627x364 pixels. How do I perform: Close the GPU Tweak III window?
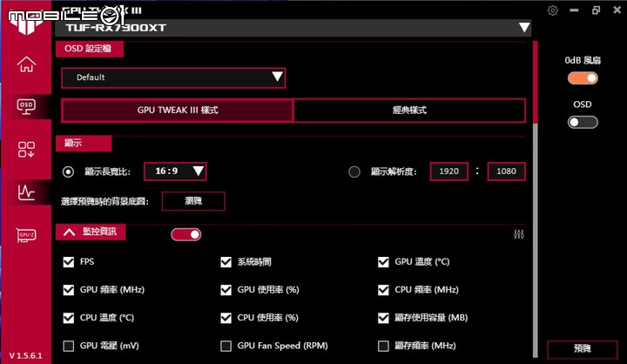[x=617, y=10]
